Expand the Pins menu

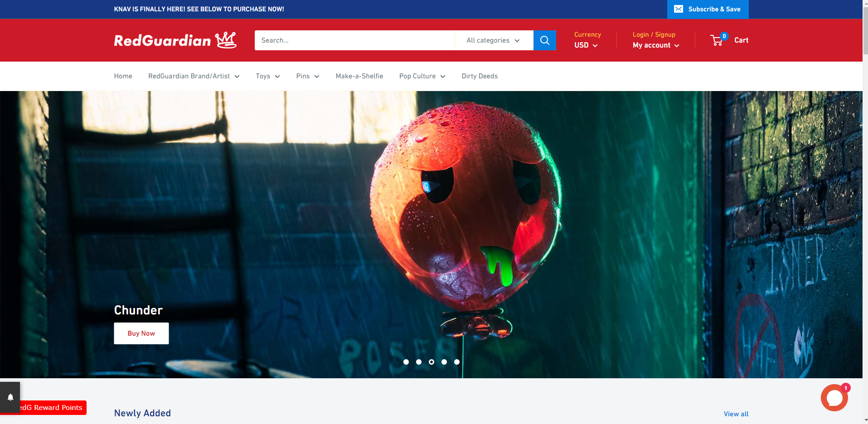tap(308, 76)
